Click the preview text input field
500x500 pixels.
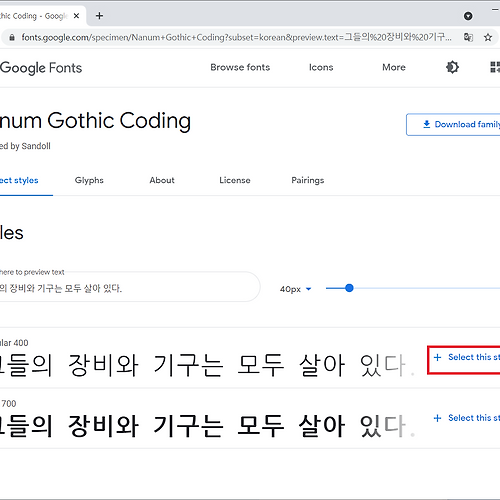pyautogui.click(x=130, y=288)
